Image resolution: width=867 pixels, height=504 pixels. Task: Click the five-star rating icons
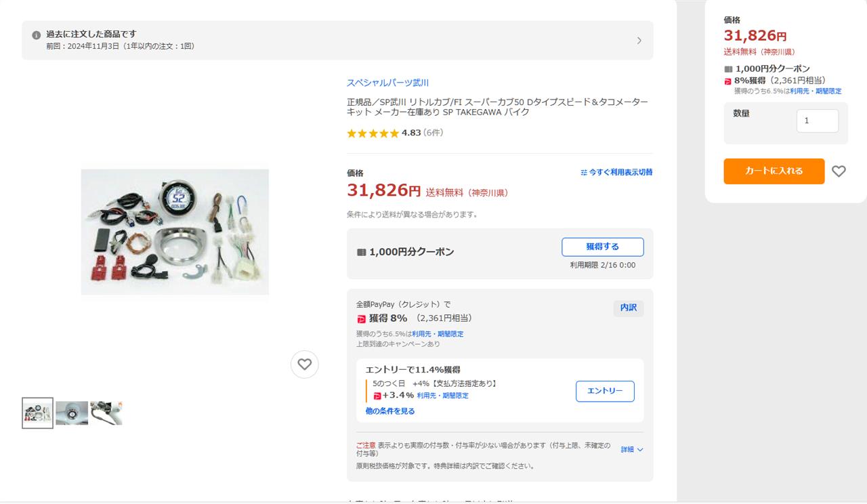373,133
